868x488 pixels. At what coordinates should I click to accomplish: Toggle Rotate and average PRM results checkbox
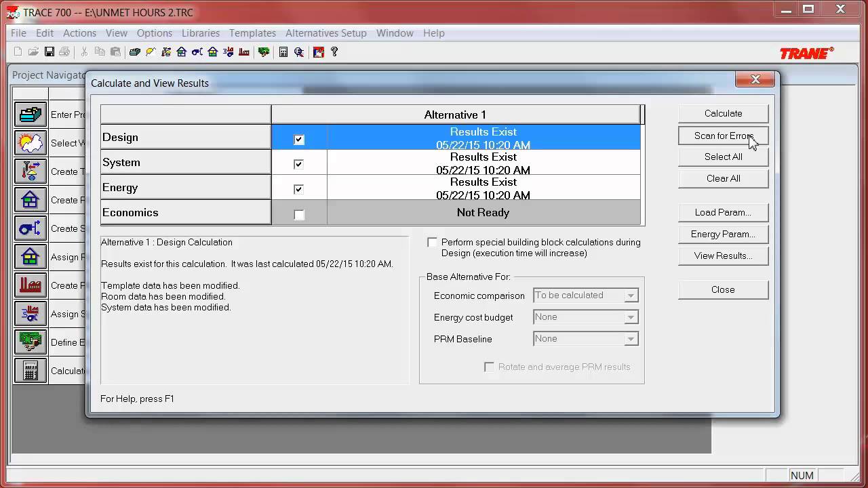[489, 367]
